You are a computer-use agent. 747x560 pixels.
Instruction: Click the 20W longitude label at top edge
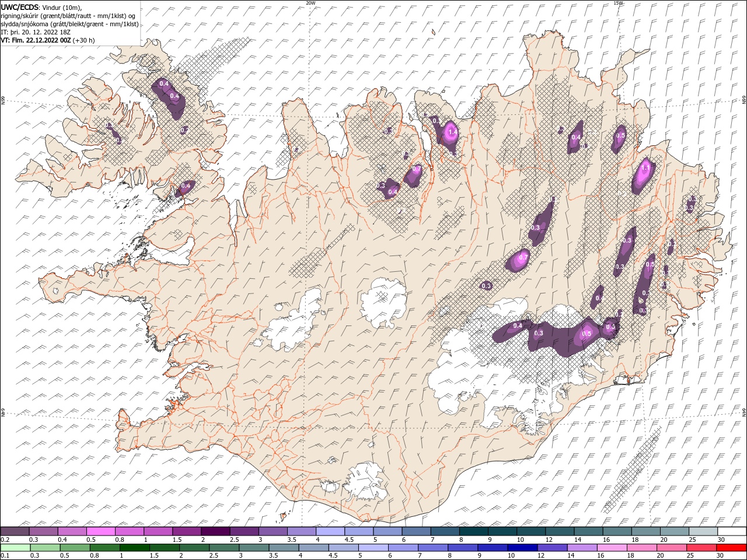[x=310, y=3]
